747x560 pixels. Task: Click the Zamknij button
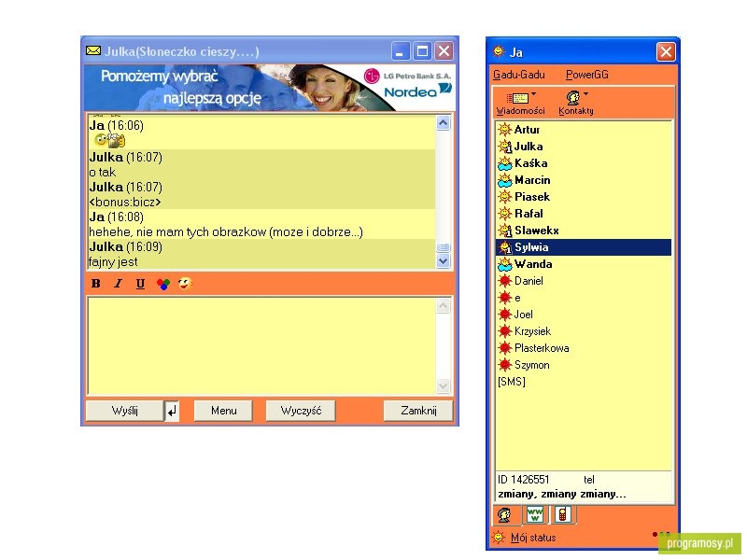tap(418, 411)
